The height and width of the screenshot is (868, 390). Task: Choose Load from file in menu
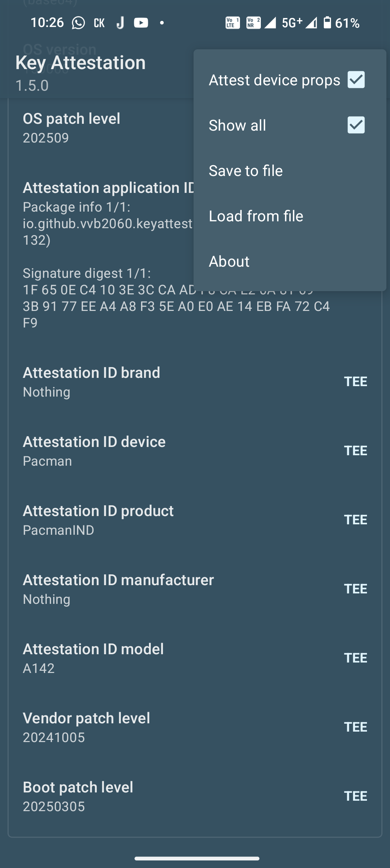[256, 216]
